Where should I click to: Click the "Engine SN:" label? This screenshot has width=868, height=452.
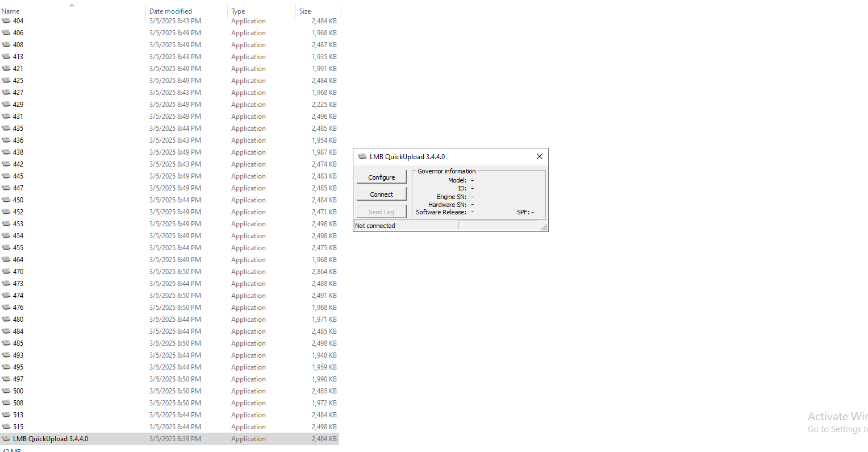tap(452, 197)
